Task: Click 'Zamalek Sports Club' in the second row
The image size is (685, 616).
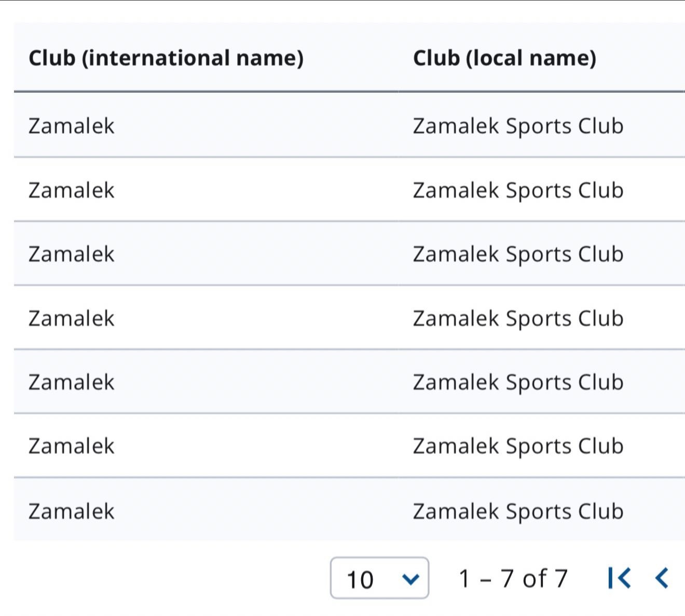Action: click(x=518, y=190)
